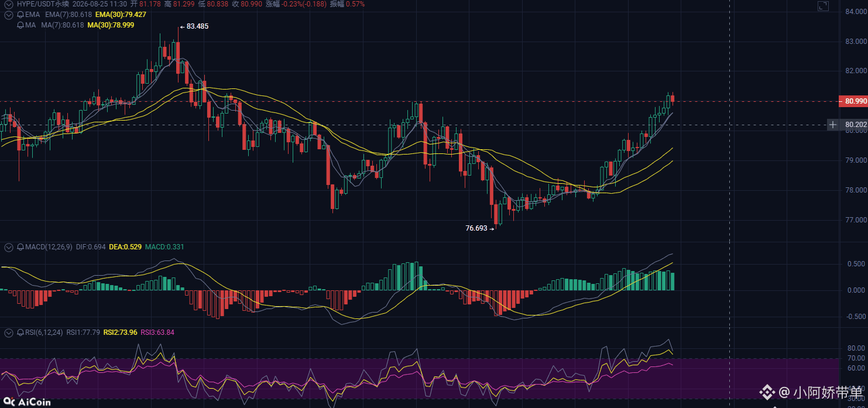Click the crosshair price label 80.202
This screenshot has width=868, height=408.
pyautogui.click(x=853, y=125)
